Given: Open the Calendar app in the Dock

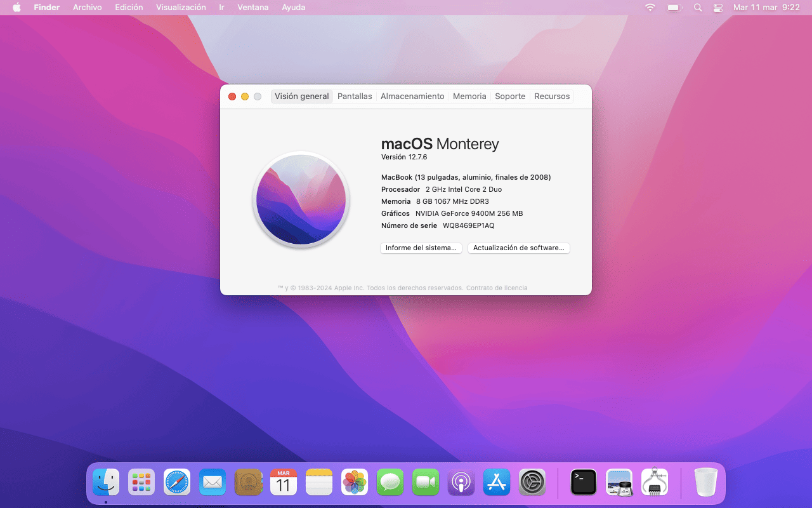Looking at the screenshot, I should (x=284, y=483).
